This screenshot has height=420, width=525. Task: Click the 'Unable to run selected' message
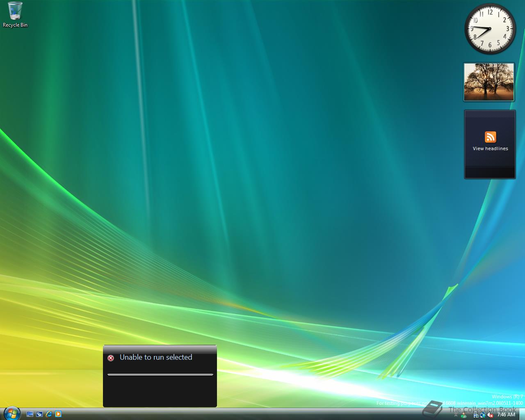pos(156,357)
